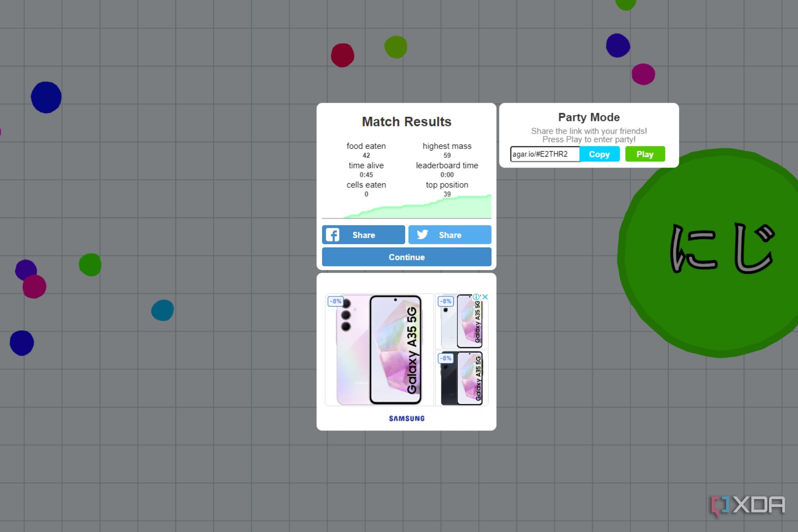Close the Samsung ad with X icon
This screenshot has height=532, width=798.
(x=485, y=297)
